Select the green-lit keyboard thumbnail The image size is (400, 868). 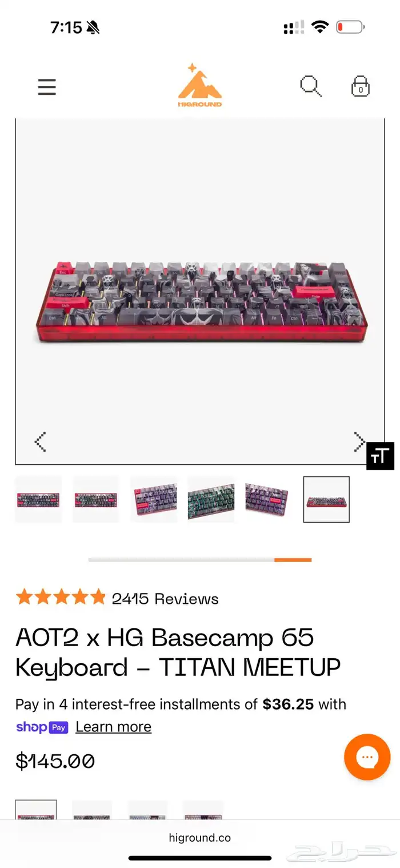coord(211,499)
